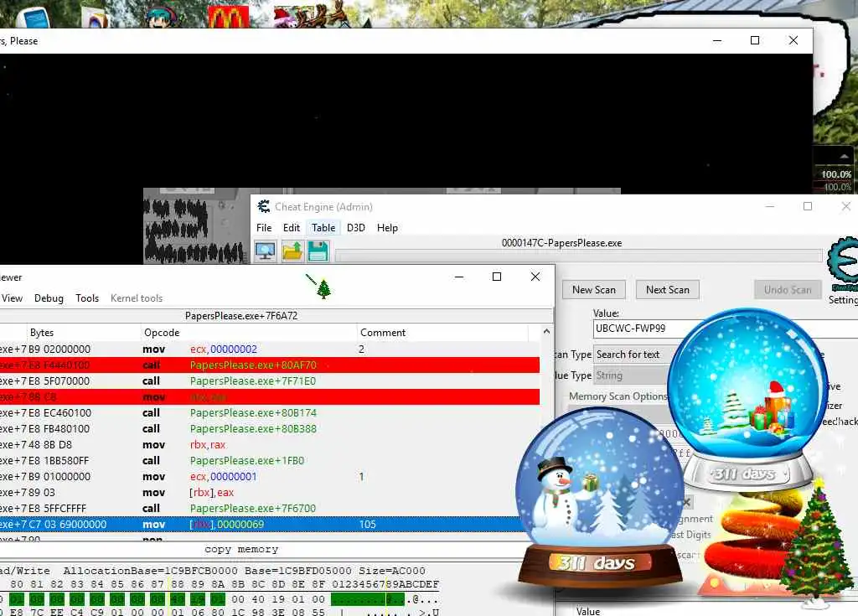The height and width of the screenshot is (616, 858).
Task: Open the File menu in Cheat Engine
Action: 264,228
